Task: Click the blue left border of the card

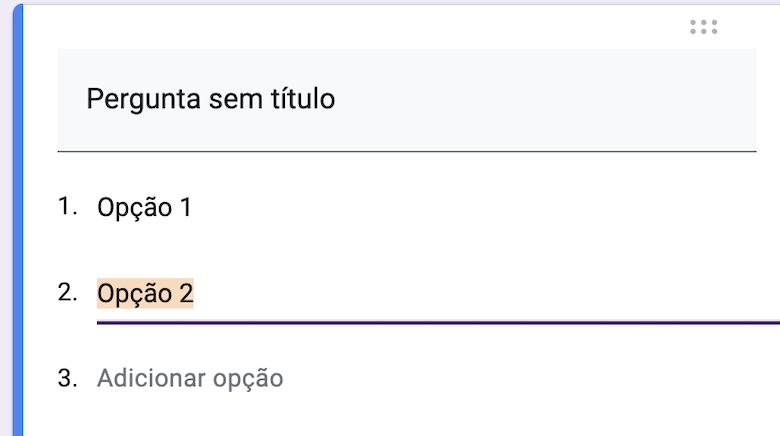Action: (x=17, y=220)
